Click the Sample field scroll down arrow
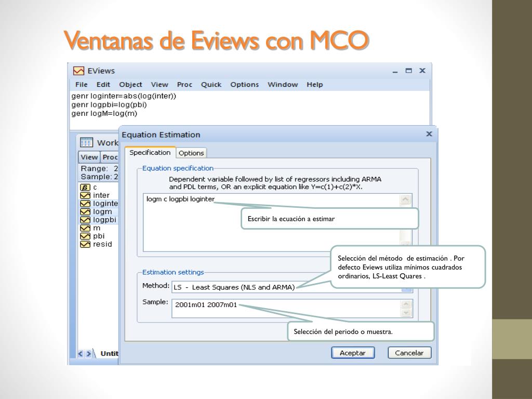This screenshot has height=399, width=532. pos(406,313)
